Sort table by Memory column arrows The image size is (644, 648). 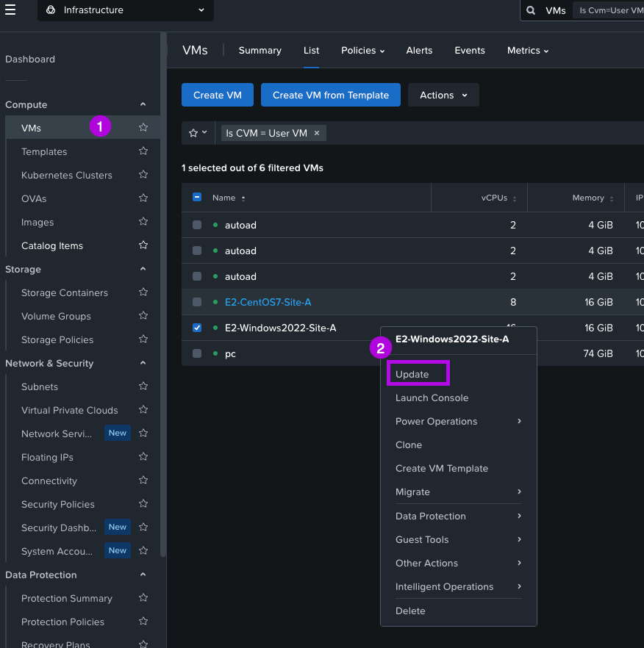(x=612, y=198)
